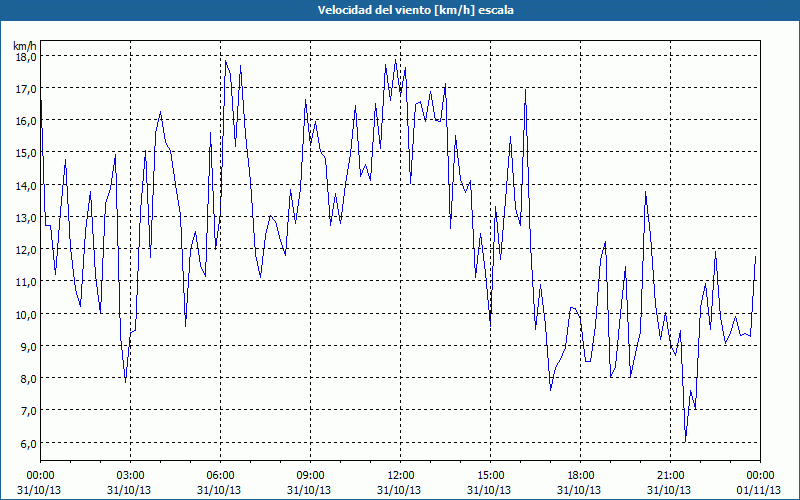This screenshot has height=500, width=800.
Task: Select the 16,0 y-axis value
Action: tap(26, 121)
